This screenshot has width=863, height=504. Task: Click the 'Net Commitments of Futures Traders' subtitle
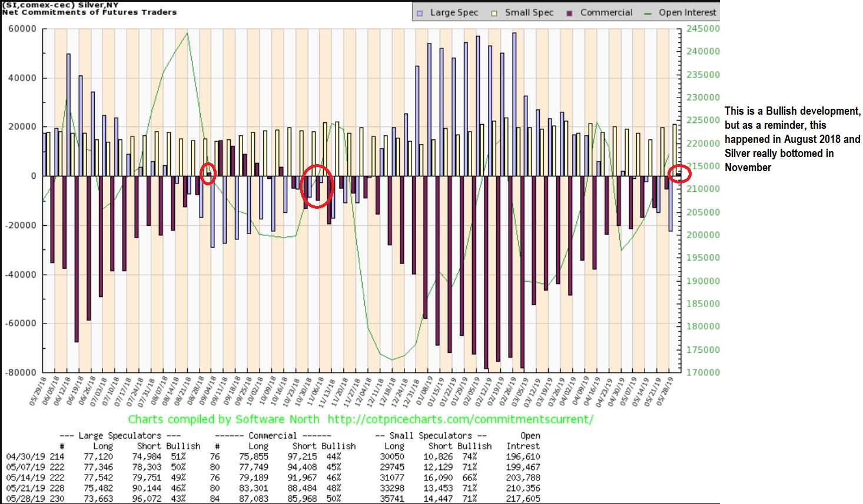pyautogui.click(x=89, y=12)
